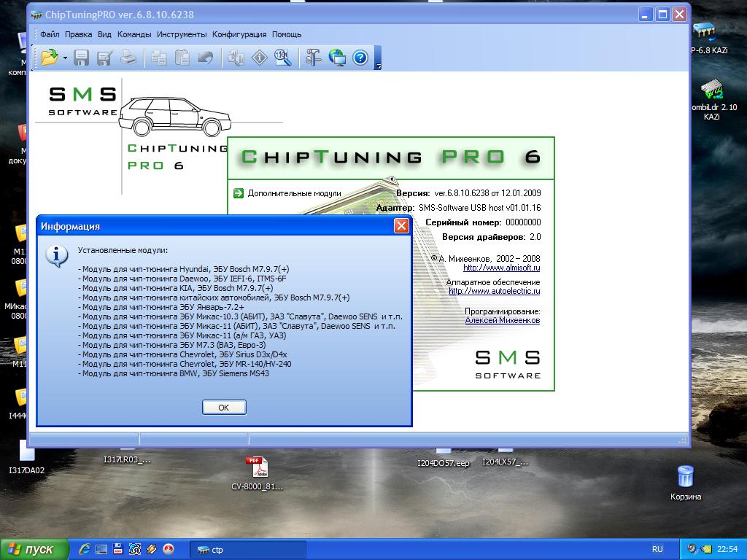Open the http://www.autoelectric.ru link
This screenshot has width=747, height=560.
point(495,291)
